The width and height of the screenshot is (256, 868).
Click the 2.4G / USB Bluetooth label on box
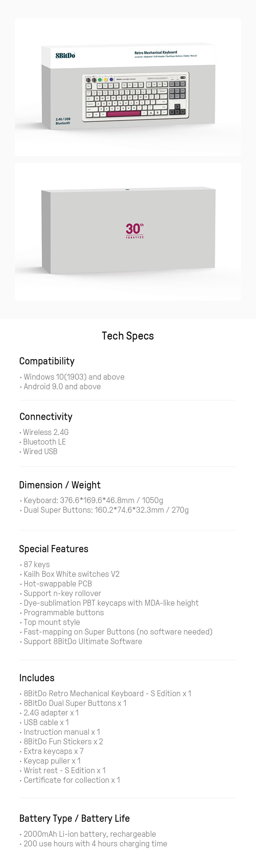63,121
